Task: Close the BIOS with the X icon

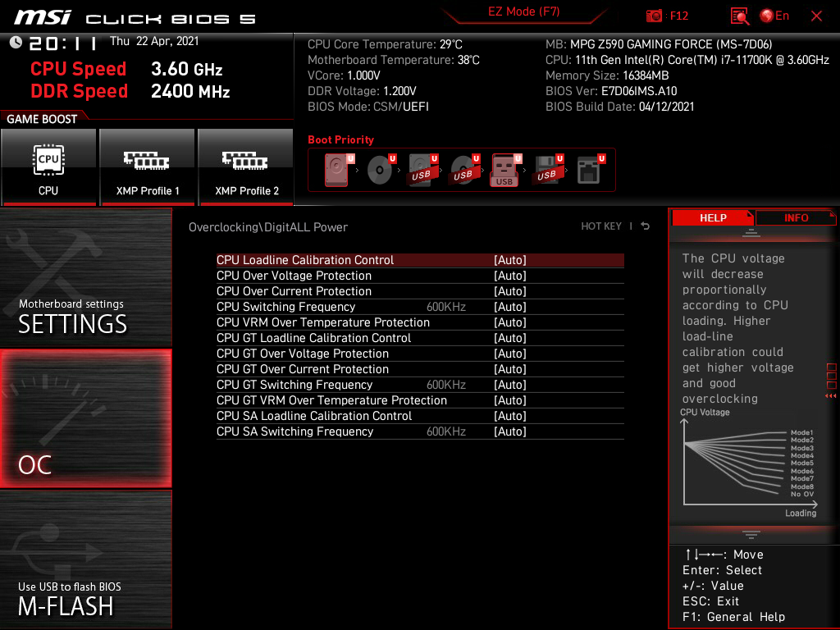Action: click(816, 16)
